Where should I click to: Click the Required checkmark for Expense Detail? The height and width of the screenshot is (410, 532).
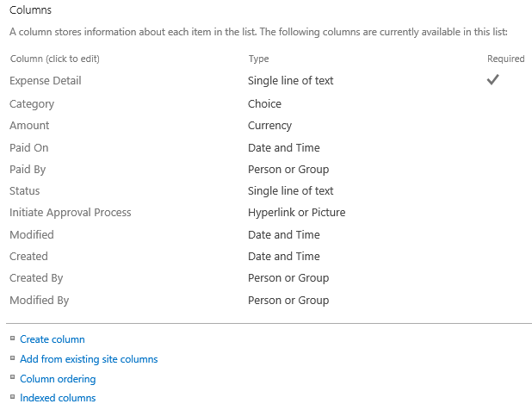click(493, 80)
